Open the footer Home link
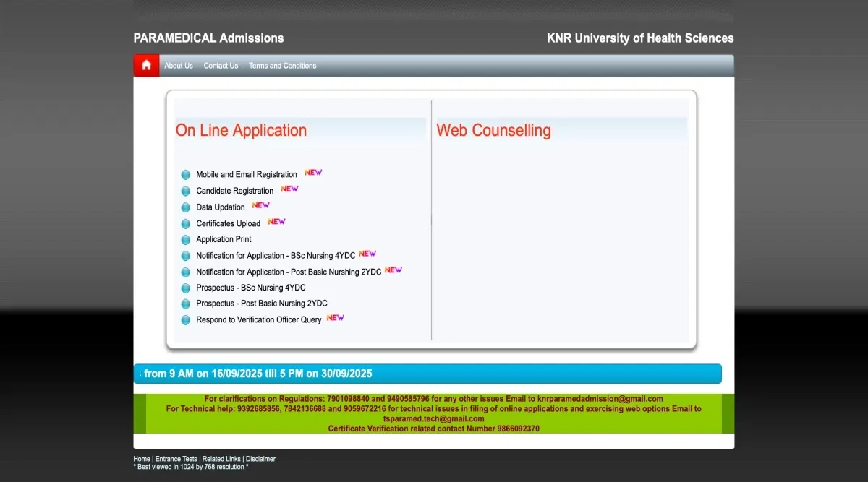 click(x=142, y=459)
